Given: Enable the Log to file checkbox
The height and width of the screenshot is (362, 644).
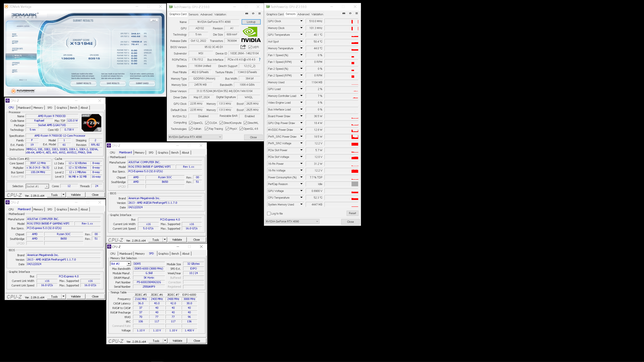Looking at the screenshot, I should 269,214.
